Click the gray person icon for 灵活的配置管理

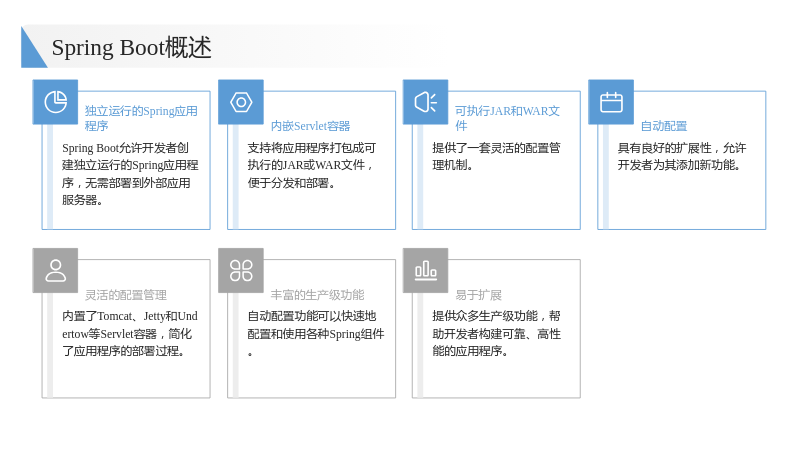(x=56, y=270)
